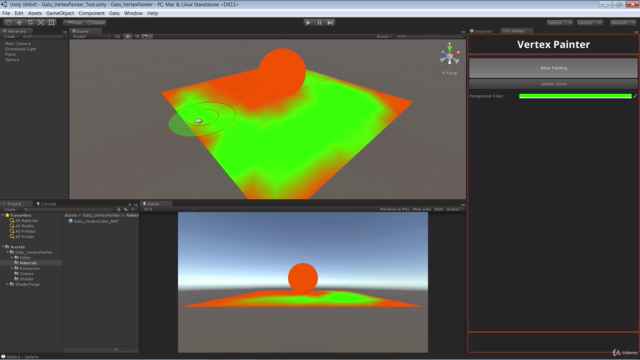Select the Rect transform tool
Image resolution: width=640 pixels, height=360 pixels.
[x=51, y=22]
